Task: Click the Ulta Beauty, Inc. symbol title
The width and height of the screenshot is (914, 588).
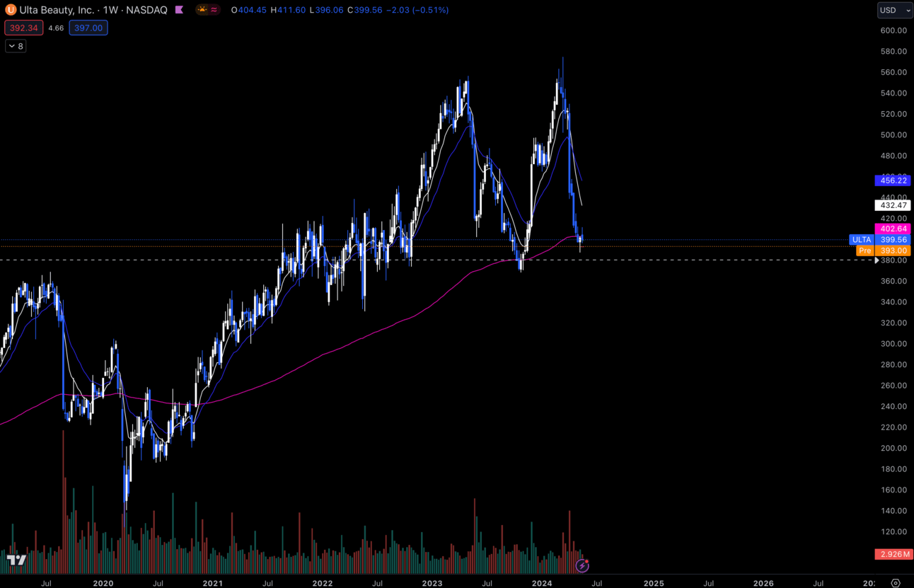Action: (56, 10)
